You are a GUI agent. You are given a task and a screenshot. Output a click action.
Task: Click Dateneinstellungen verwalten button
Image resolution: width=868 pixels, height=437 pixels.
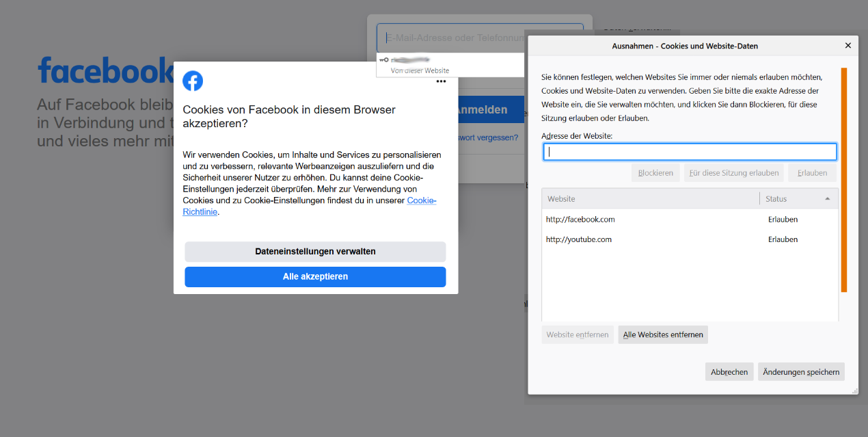click(315, 252)
